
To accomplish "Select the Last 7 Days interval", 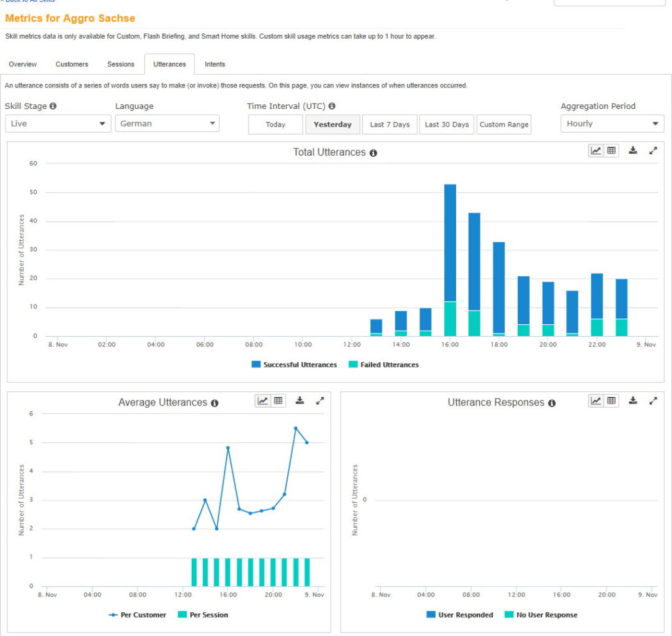I will 390,124.
